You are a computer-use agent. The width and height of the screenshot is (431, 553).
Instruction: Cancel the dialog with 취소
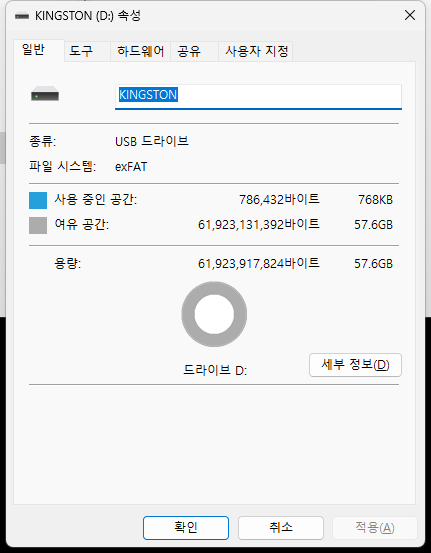point(281,528)
